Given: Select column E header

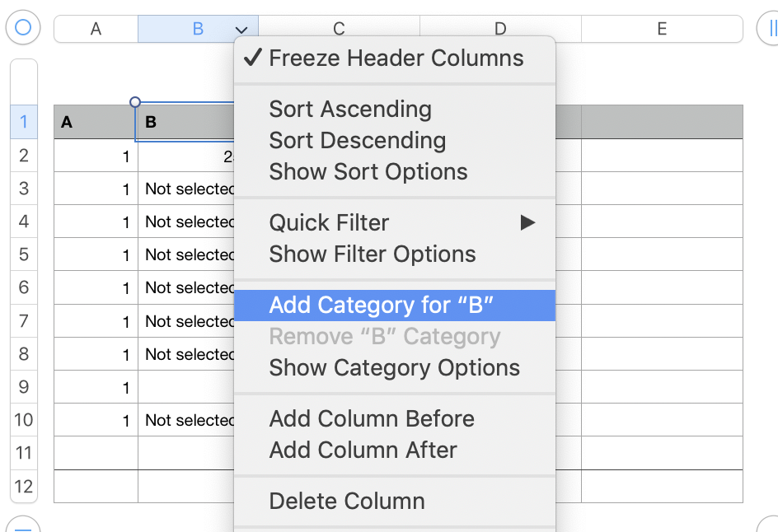Looking at the screenshot, I should (662, 29).
